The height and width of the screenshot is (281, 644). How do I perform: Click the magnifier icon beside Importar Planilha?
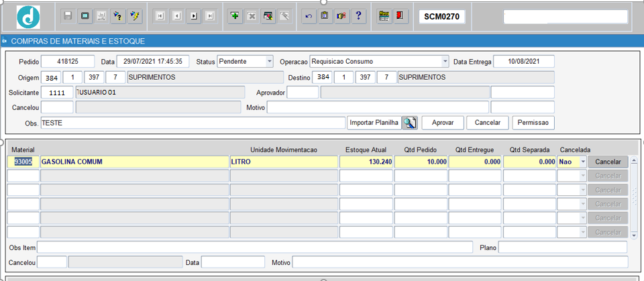409,123
